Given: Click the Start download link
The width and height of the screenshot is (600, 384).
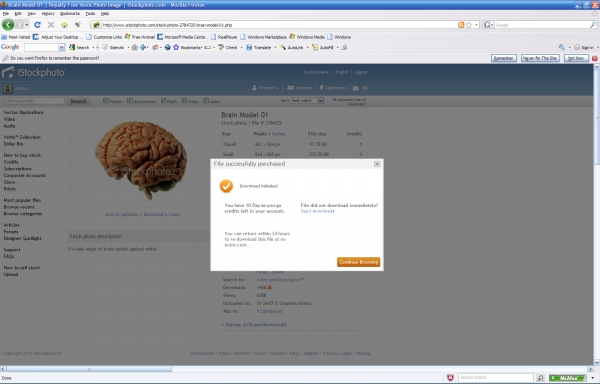Looking at the screenshot, I should [317, 211].
